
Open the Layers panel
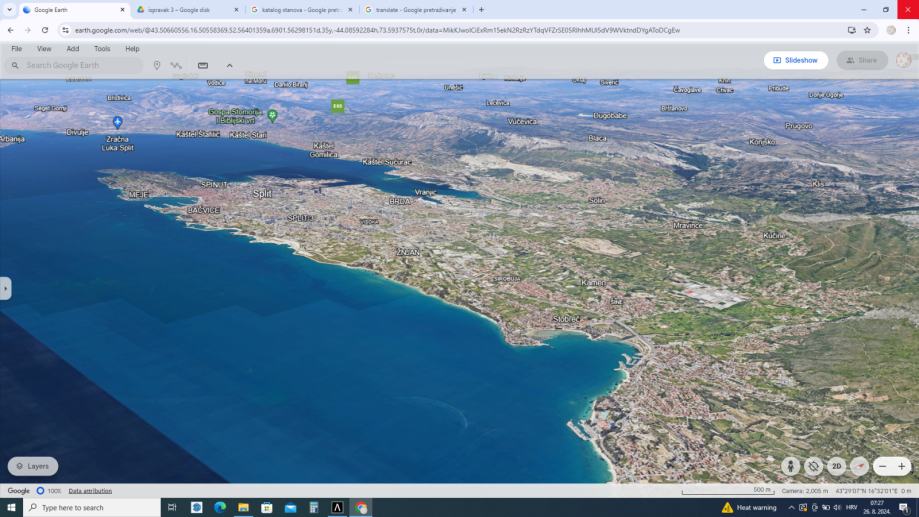[x=32, y=466]
